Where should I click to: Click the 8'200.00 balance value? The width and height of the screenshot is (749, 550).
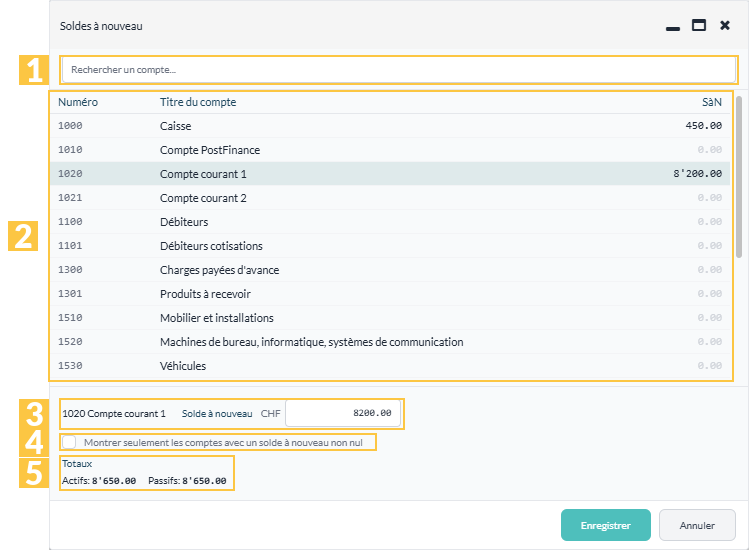pyautogui.click(x=697, y=173)
